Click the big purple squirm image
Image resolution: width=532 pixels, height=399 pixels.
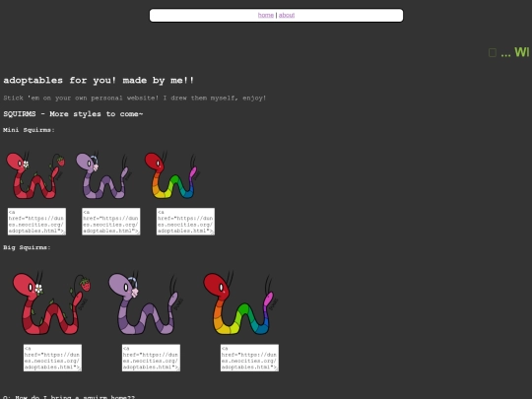(x=145, y=302)
